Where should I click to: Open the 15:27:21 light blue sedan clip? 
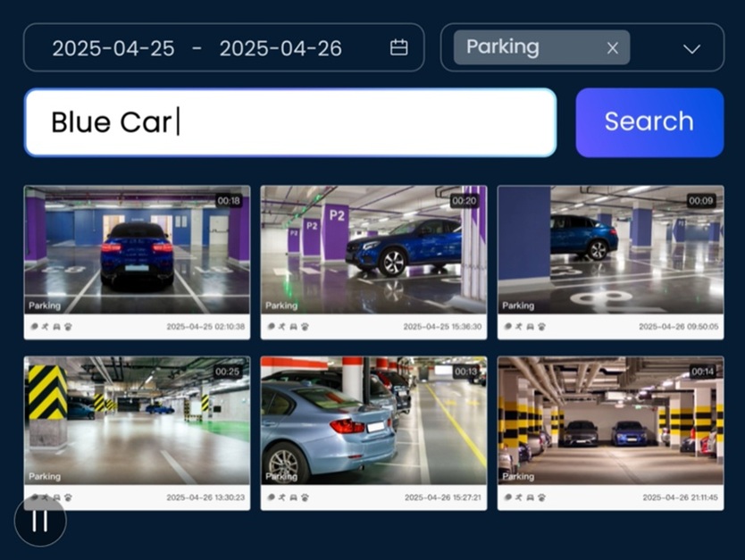click(x=373, y=420)
